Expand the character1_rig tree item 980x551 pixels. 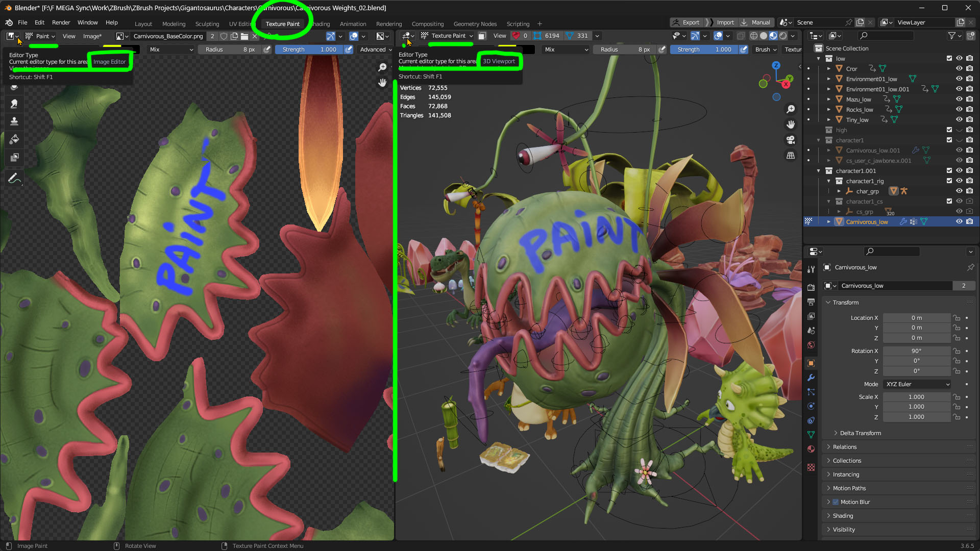pos(829,181)
